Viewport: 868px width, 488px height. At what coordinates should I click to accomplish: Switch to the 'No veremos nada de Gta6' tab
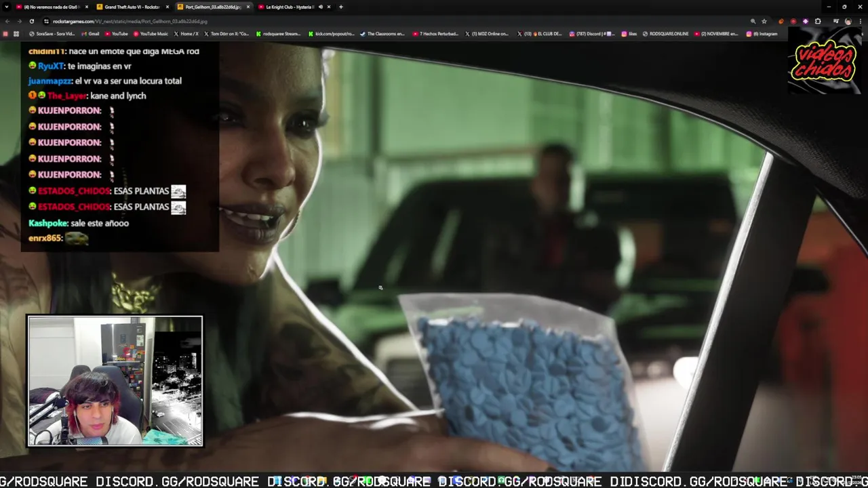[51, 7]
